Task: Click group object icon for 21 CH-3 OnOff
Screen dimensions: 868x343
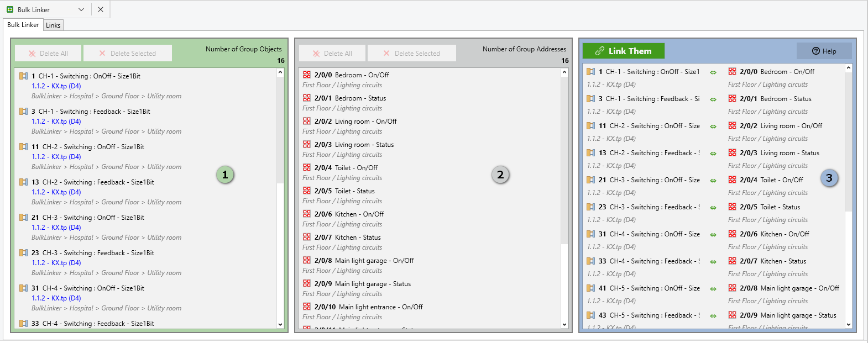Action: click(23, 218)
